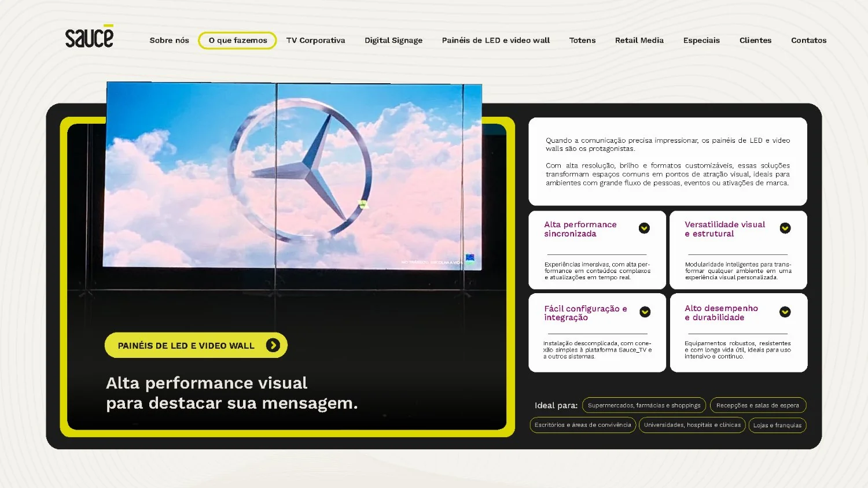Expand the Fácil configuração e integração card
Image resolution: width=868 pixels, height=488 pixels.
(645, 312)
